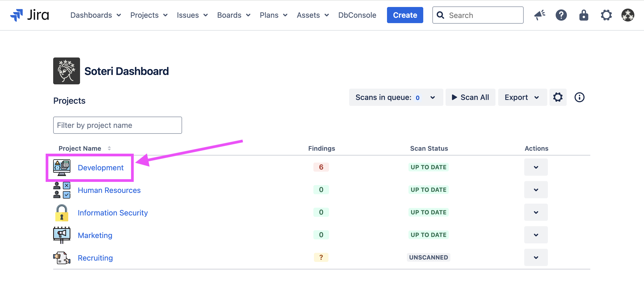Image resolution: width=644 pixels, height=281 pixels.
Task: Click the Create button
Action: tap(405, 15)
